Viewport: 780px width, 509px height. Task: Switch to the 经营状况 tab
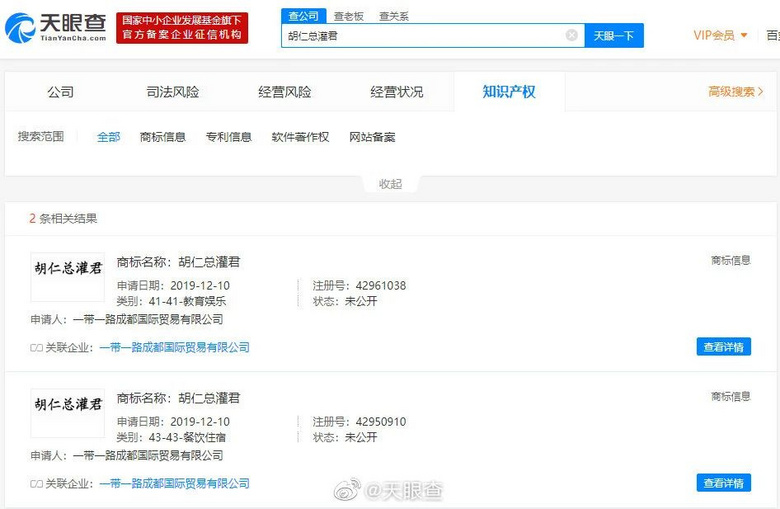coord(396,92)
